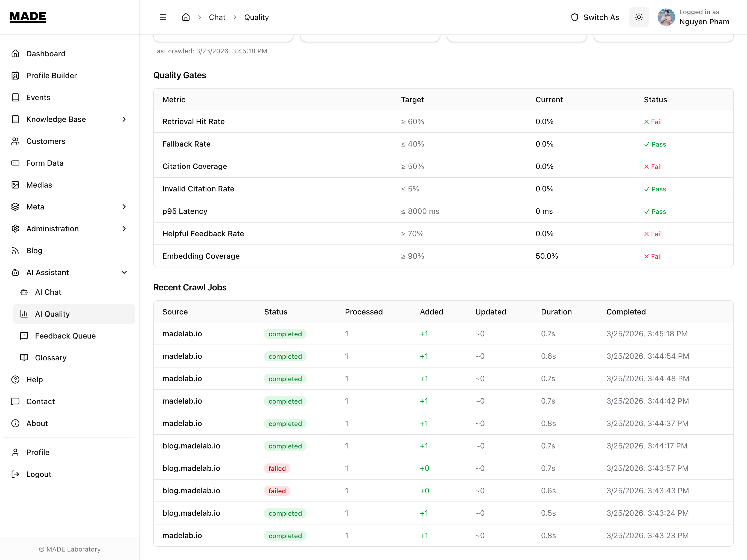Viewport: 747px width, 560px height.
Task: Toggle the light/dark theme sun button
Action: click(x=639, y=17)
